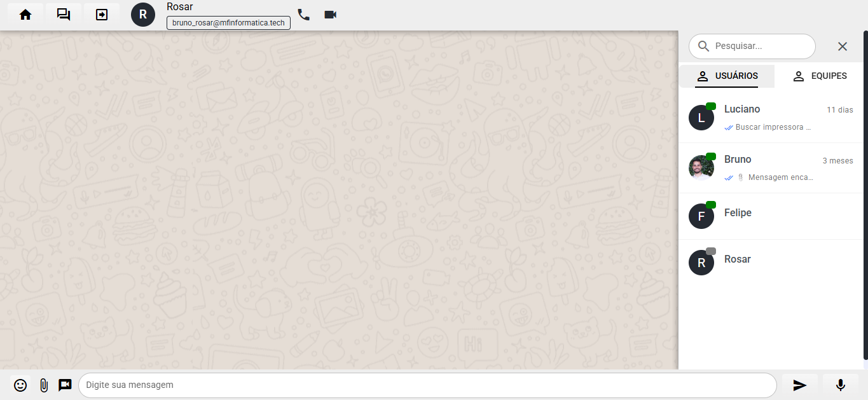
Task: Click the paperclip attachment icon
Action: (x=43, y=385)
